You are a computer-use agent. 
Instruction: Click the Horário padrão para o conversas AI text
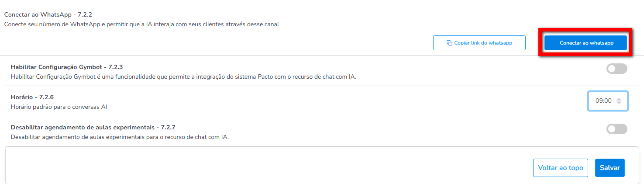point(59,107)
